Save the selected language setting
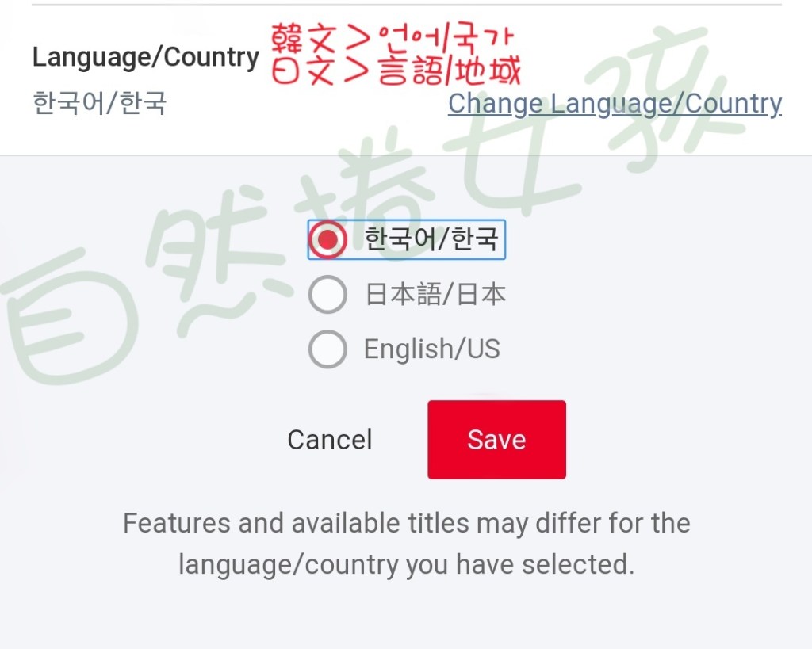The width and height of the screenshot is (812, 649). [496, 439]
